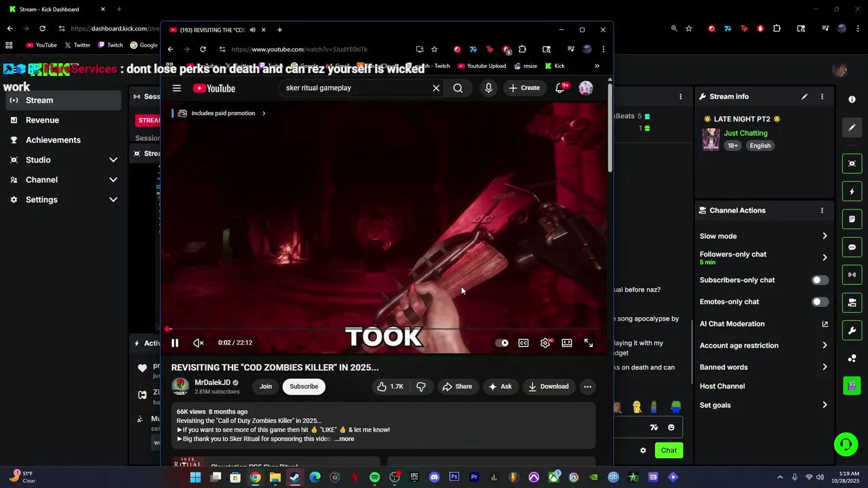Expand Channel section in Kick sidebar
The height and width of the screenshot is (488, 868).
[x=64, y=180]
